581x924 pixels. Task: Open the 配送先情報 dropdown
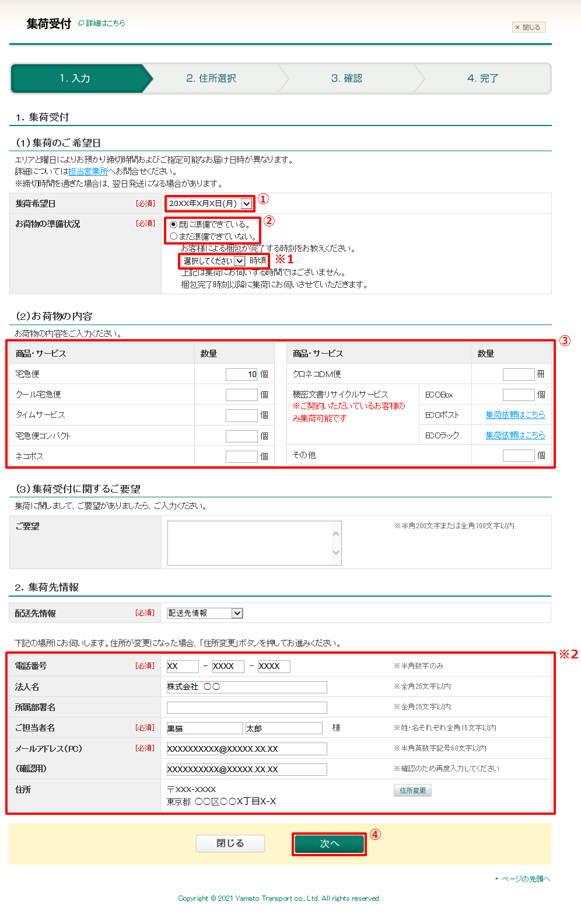(205, 613)
